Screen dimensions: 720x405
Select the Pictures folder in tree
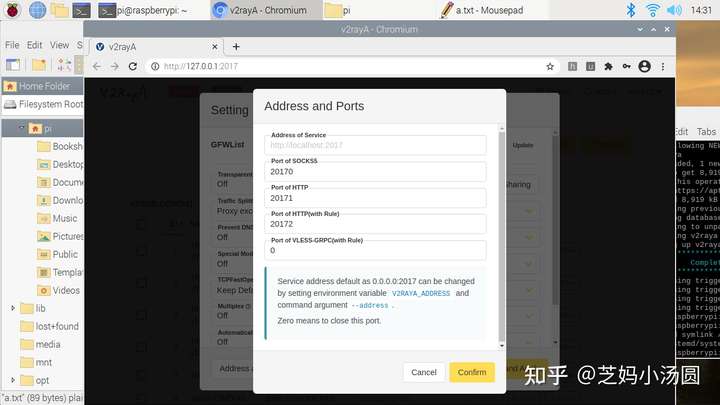(60, 236)
